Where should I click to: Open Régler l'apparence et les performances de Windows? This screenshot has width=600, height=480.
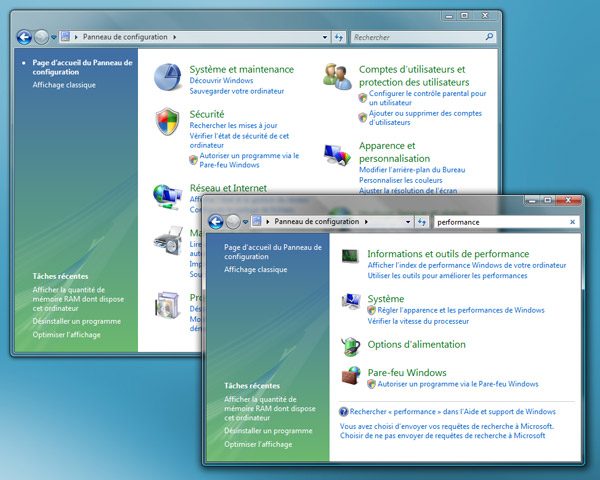pos(461,310)
